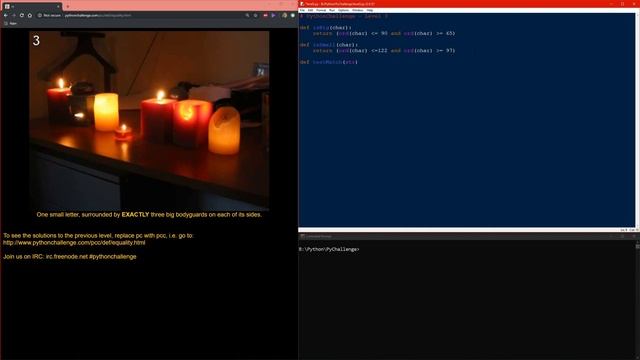This screenshot has width=640, height=360.
Task: Select the active browser tab
Action: point(32,6)
